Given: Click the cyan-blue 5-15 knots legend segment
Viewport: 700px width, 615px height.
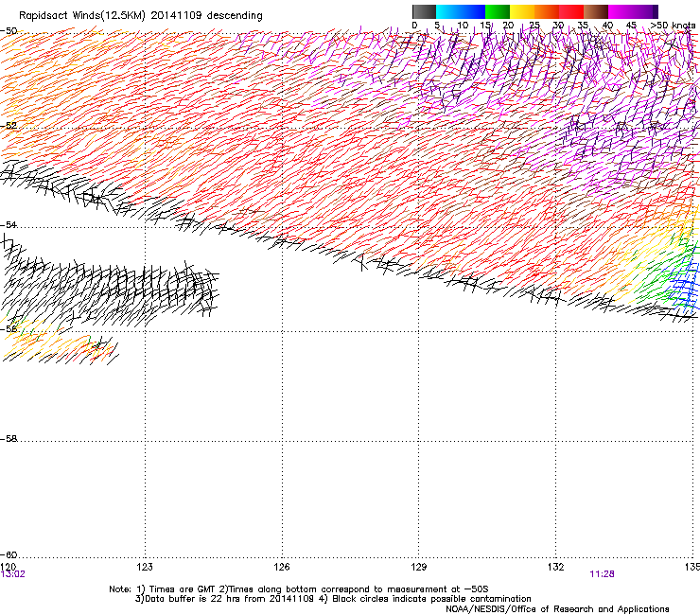Looking at the screenshot, I should pyautogui.click(x=461, y=11).
